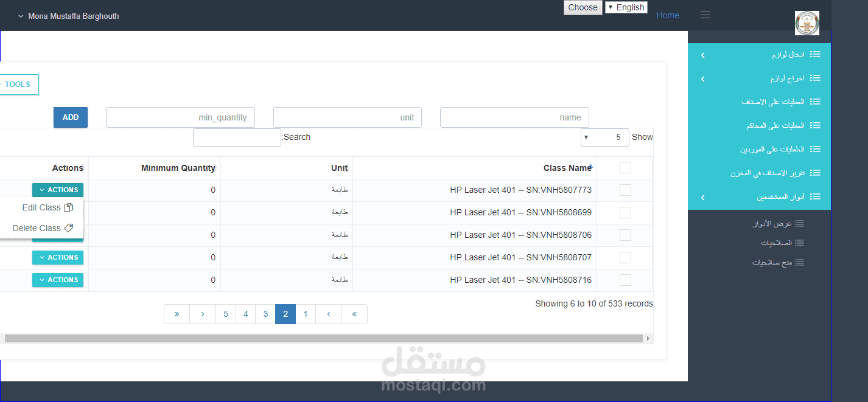
Task: Focus the unit input field
Action: pyautogui.click(x=348, y=117)
